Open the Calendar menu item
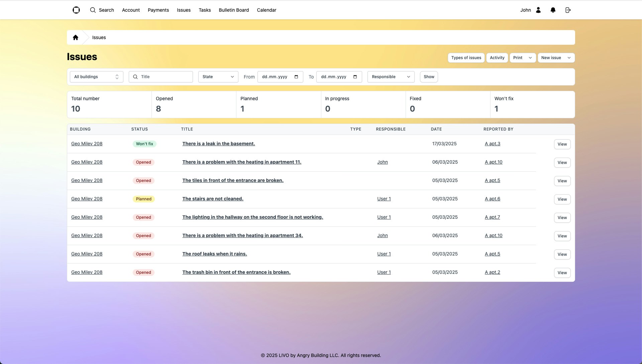This screenshot has width=642, height=364. (266, 10)
